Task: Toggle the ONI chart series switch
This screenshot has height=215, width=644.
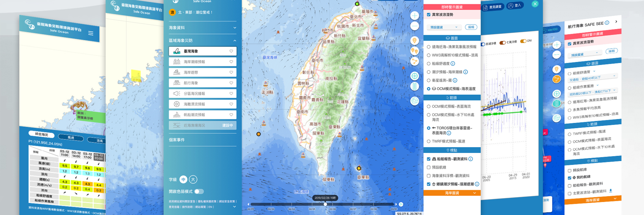Action: [x=523, y=41]
